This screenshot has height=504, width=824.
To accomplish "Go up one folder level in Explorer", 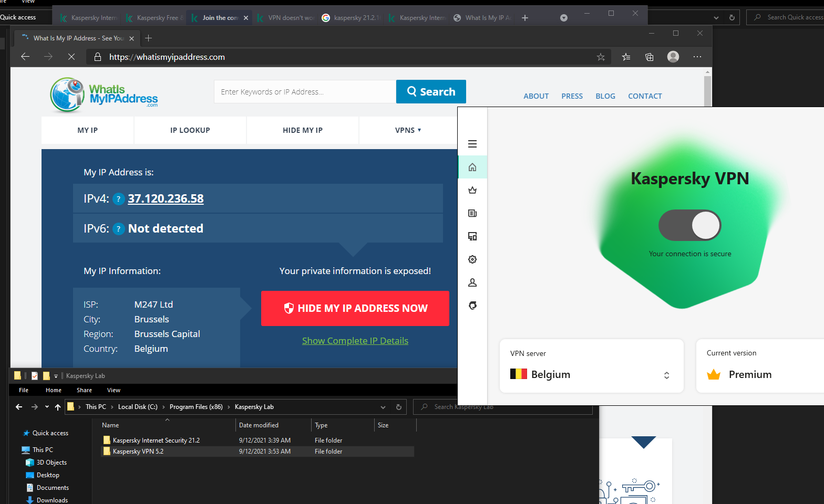I will (x=58, y=407).
